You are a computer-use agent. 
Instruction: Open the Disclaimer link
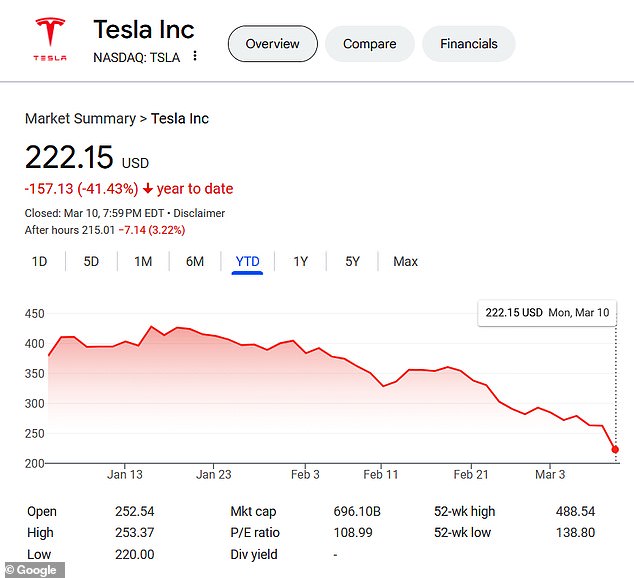click(200, 213)
